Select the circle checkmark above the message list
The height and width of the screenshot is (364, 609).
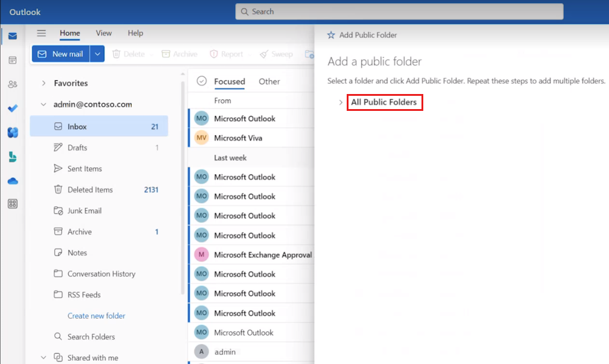point(200,81)
